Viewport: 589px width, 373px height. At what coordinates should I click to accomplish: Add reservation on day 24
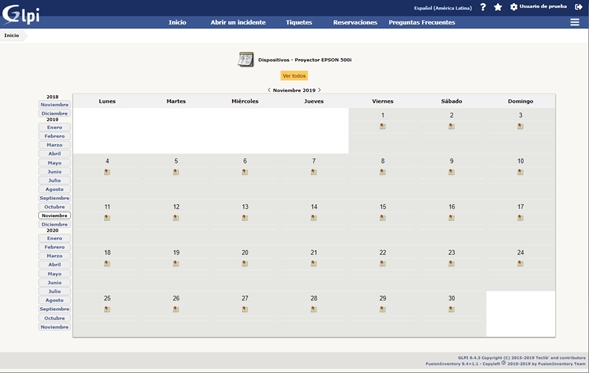point(520,264)
